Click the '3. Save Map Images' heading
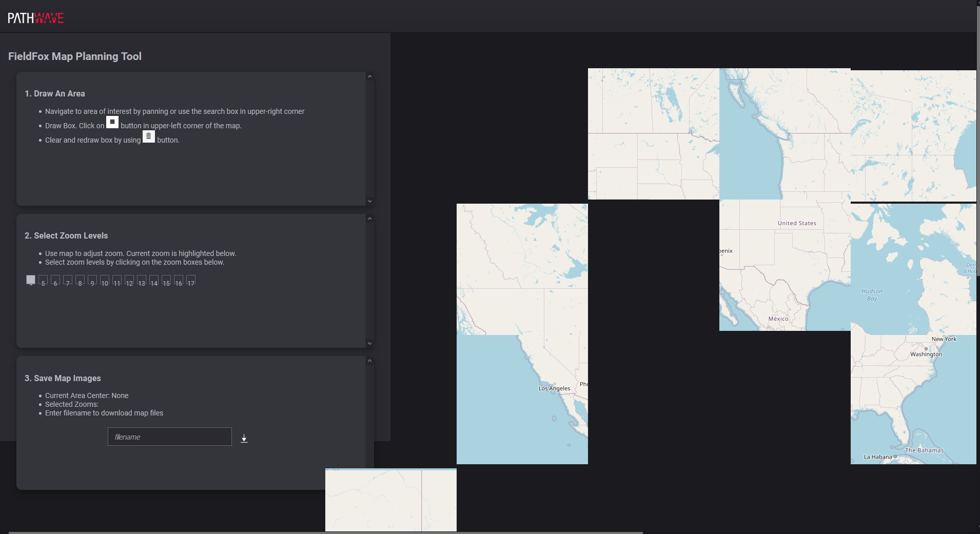980x534 pixels. (x=63, y=378)
